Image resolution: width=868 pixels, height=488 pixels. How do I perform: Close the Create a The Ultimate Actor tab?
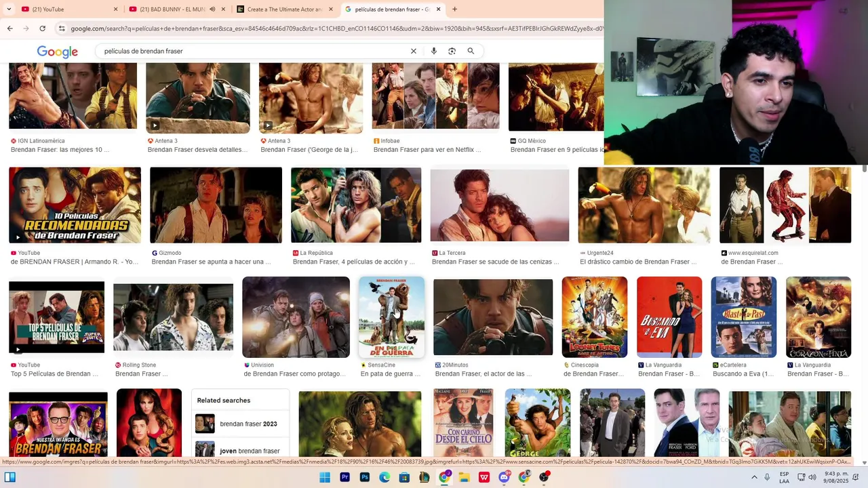[x=331, y=9]
